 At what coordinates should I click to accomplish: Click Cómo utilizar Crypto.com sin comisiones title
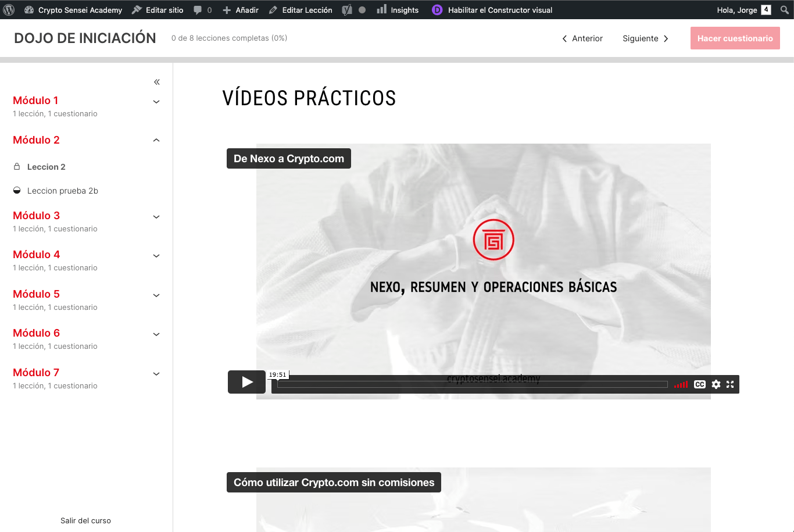(x=334, y=483)
